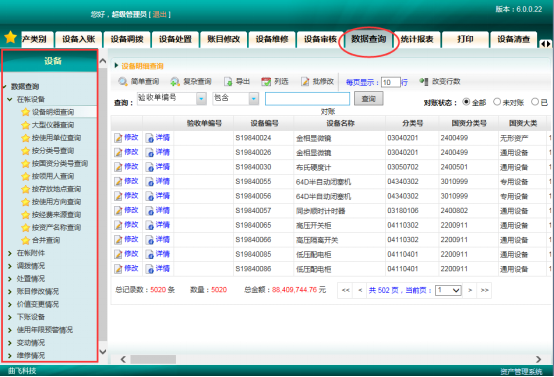Go to previous page with <
This screenshot has width=554, height=377.
360,290
